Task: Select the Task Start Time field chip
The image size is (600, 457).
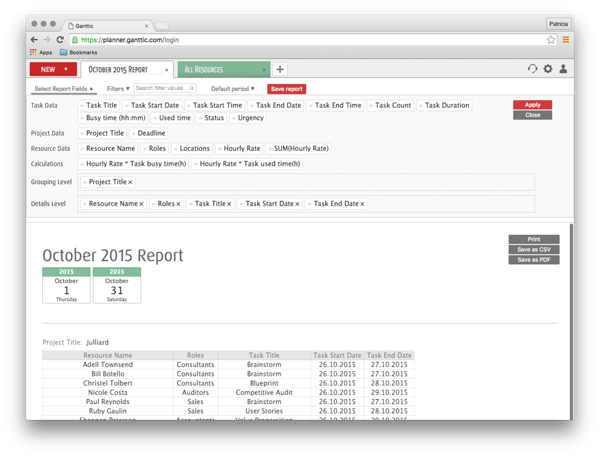Action: 215,105
